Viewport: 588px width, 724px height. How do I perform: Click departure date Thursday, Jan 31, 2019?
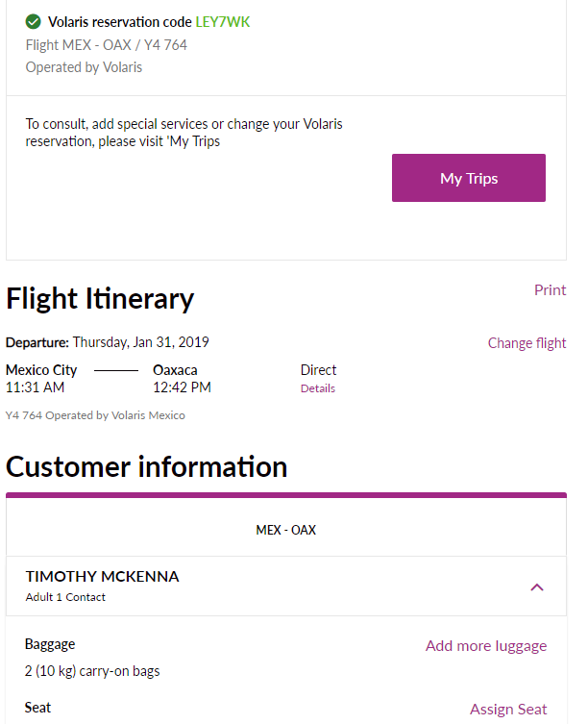(x=141, y=342)
